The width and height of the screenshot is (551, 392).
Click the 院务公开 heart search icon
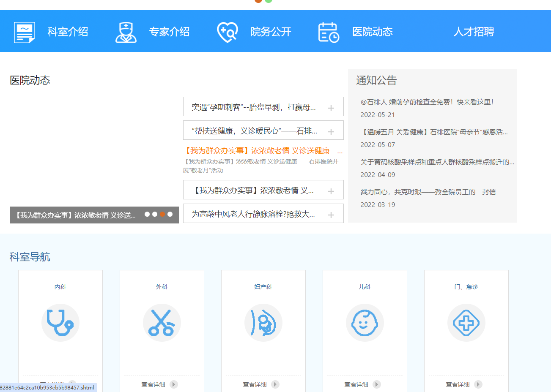click(228, 32)
